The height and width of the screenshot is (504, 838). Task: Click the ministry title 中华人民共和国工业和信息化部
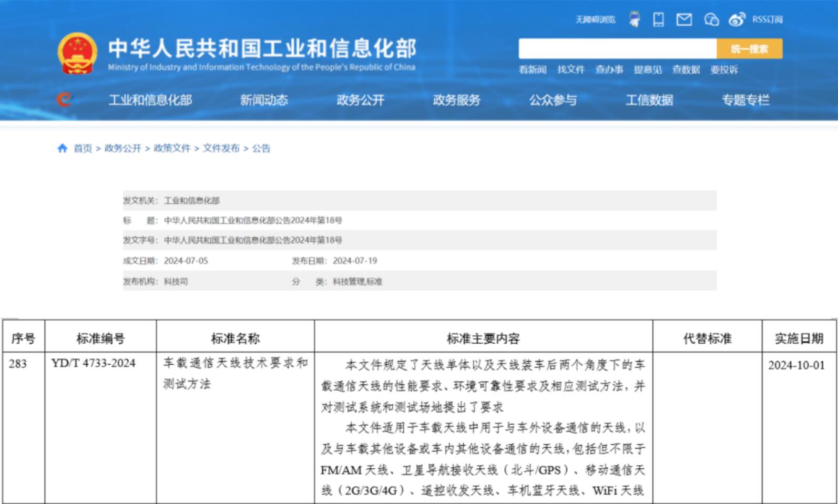point(262,48)
